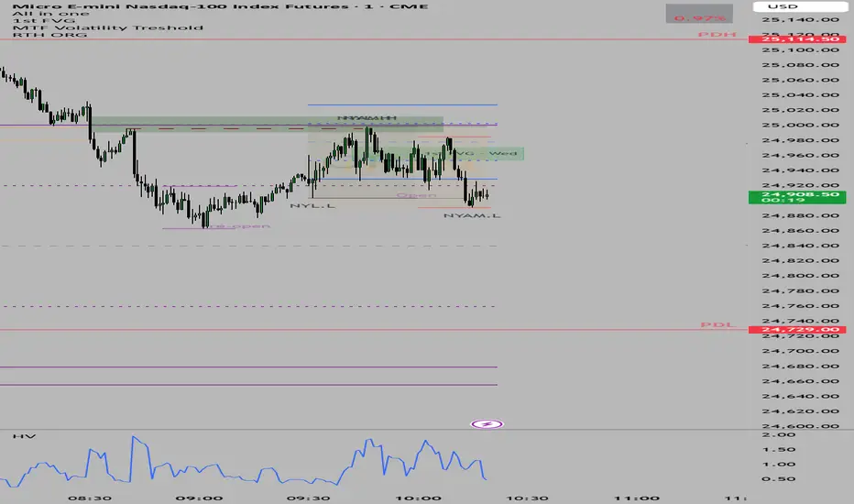Open the USD currency selector
Screen dimensions: 854x504
click(x=799, y=6)
